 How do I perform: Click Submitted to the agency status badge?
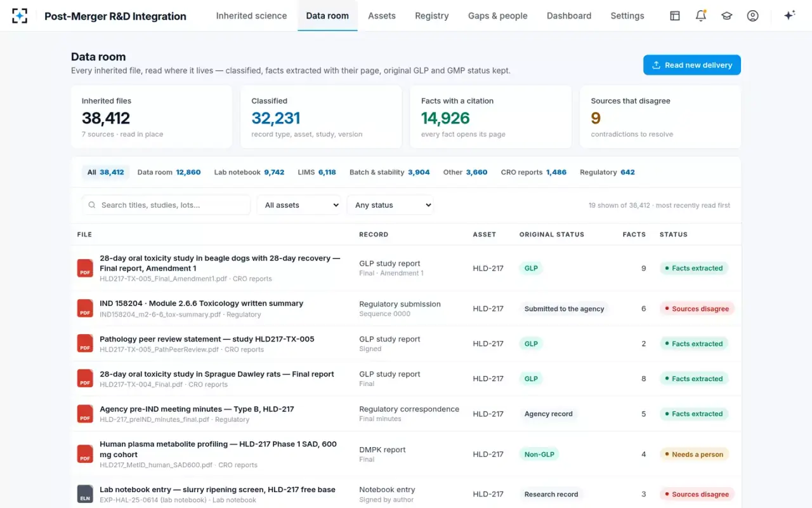click(x=564, y=309)
